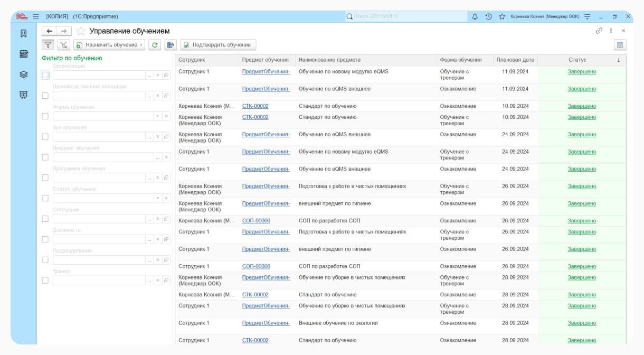Click the 1C logo icon
The height and width of the screenshot is (355, 644).
click(x=22, y=16)
